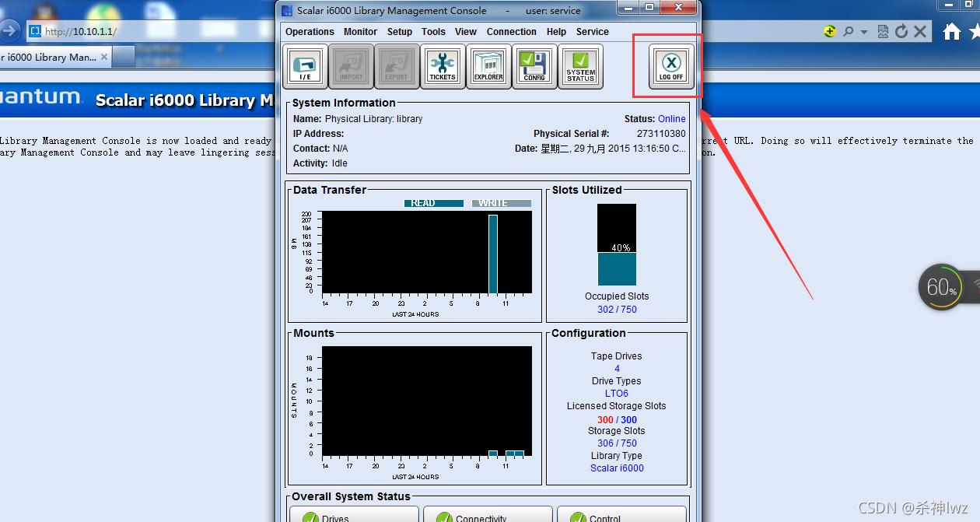This screenshot has height=522, width=980.
Task: Open the Operations menu
Action: [x=310, y=32]
